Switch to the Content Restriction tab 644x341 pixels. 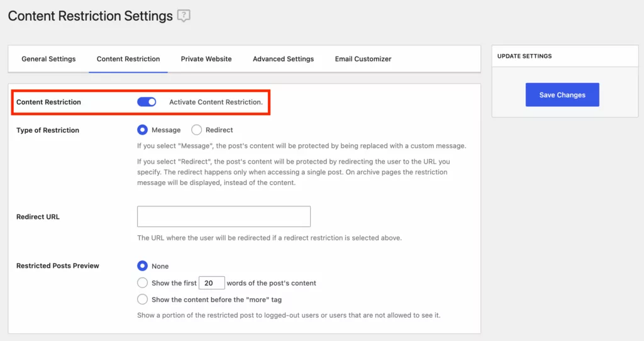(x=128, y=59)
